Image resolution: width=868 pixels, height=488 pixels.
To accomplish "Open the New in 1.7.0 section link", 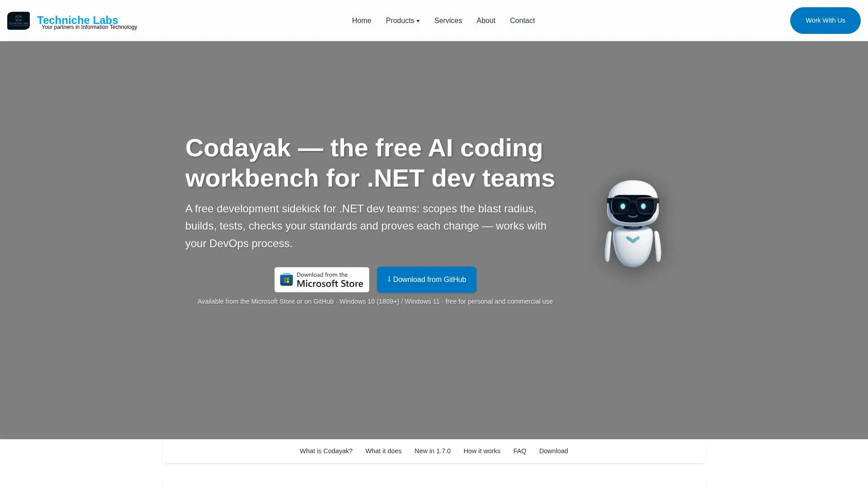I will (x=432, y=451).
